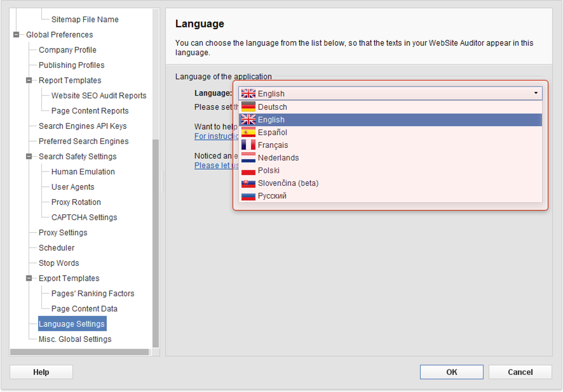Screen dimensions: 563x392
Task: Collapse the Search Safety Settings node
Action: click(29, 157)
